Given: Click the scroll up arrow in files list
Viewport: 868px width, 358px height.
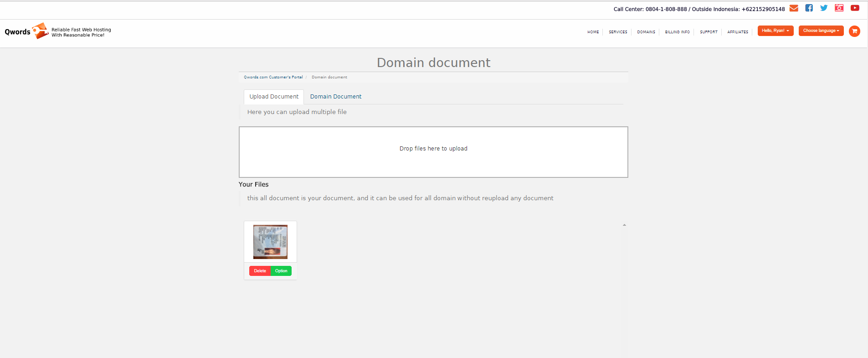Looking at the screenshot, I should 624,225.
